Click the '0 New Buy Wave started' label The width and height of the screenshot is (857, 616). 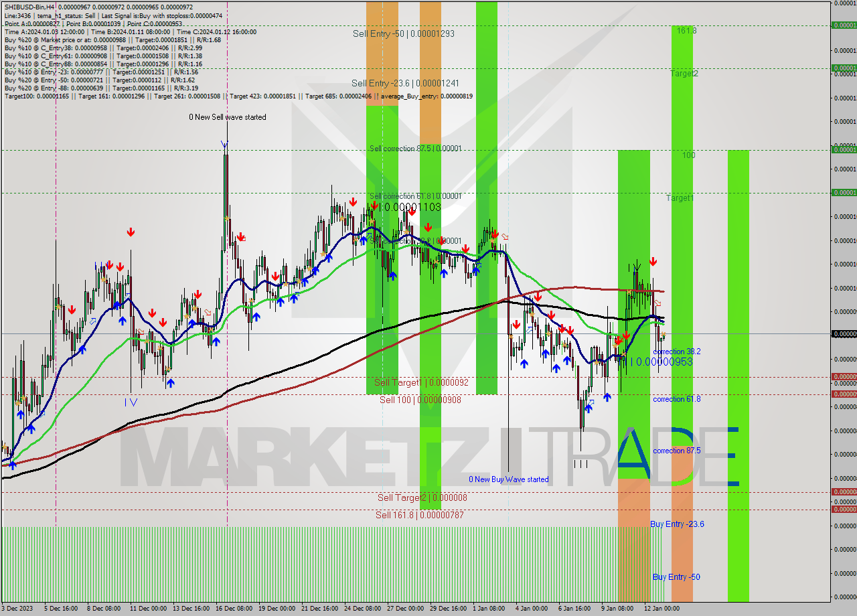coord(509,479)
